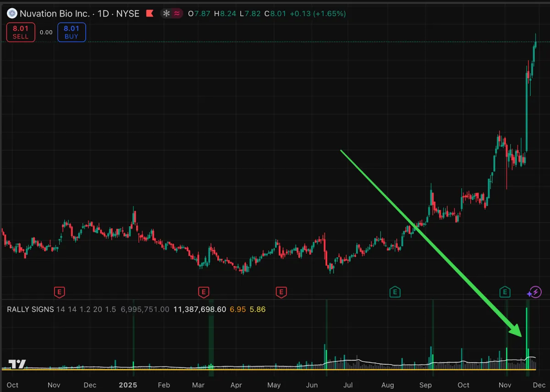Click the asterisk indicator icon in header
This screenshot has height=392, width=550.
point(166,13)
